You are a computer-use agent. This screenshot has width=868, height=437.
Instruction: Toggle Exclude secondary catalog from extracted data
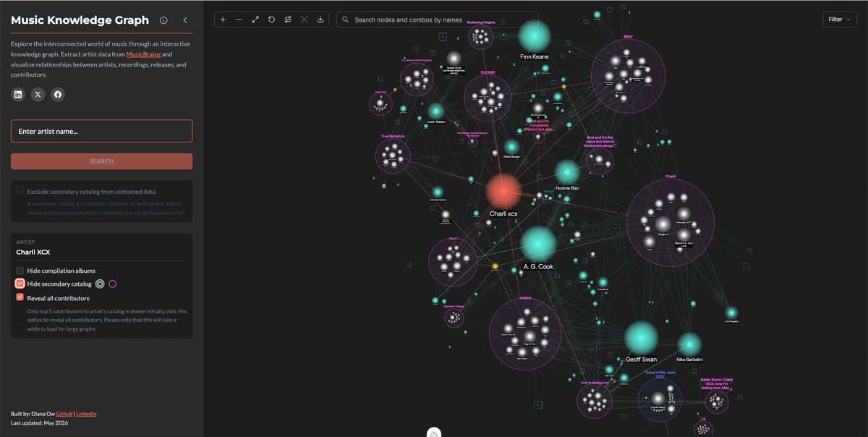tap(20, 191)
